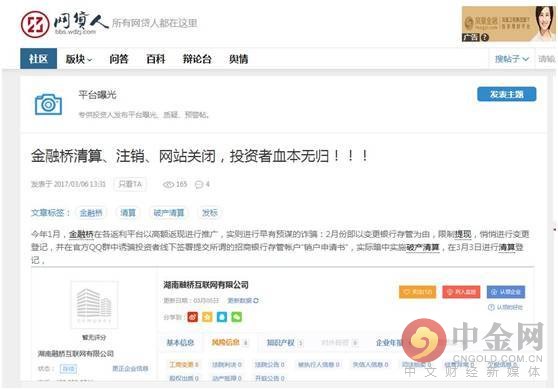Share via yellow QQ Zone icon

[x=207, y=317]
